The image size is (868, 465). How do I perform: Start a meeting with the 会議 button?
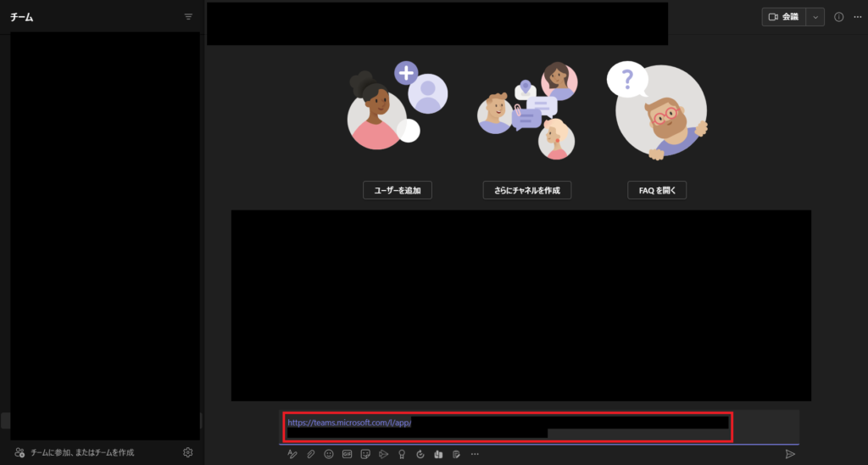point(784,17)
